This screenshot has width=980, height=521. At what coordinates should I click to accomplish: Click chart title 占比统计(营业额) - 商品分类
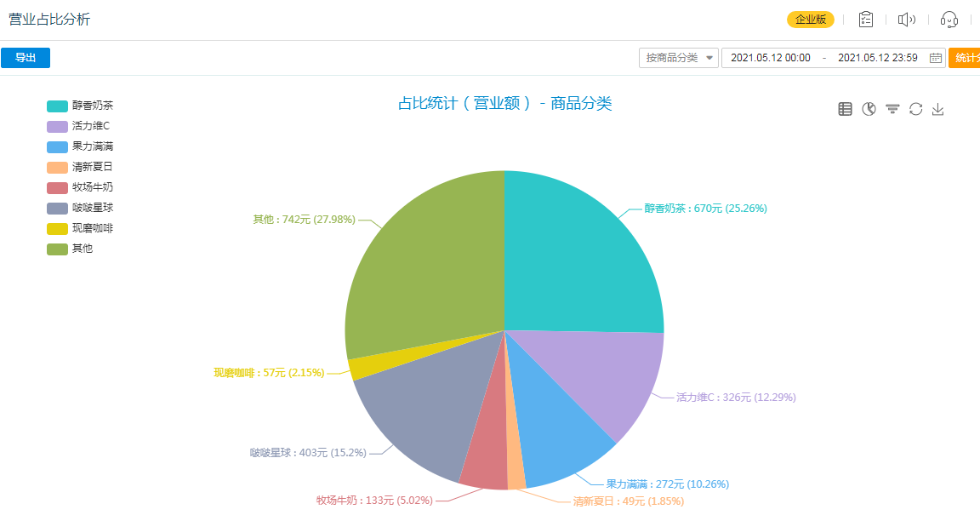pos(505,103)
